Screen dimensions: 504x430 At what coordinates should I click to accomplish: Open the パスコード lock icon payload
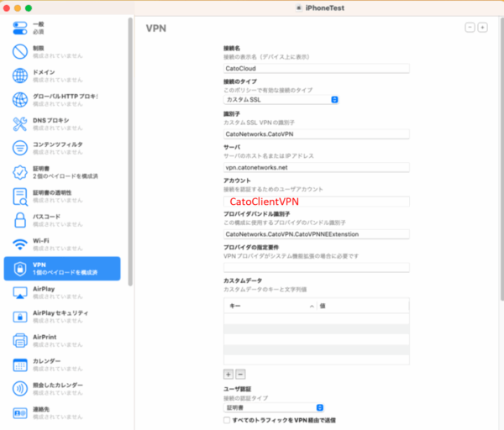pyautogui.click(x=21, y=220)
